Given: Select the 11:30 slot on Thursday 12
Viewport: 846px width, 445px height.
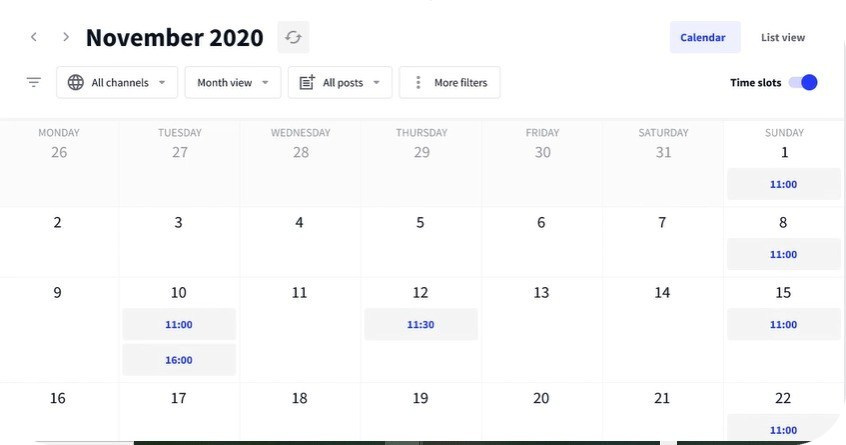Looking at the screenshot, I should pyautogui.click(x=421, y=324).
